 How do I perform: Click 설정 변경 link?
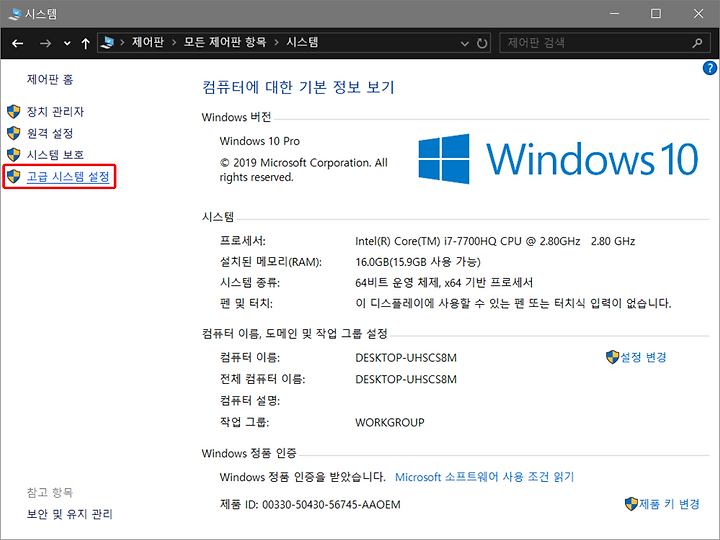pos(643,357)
